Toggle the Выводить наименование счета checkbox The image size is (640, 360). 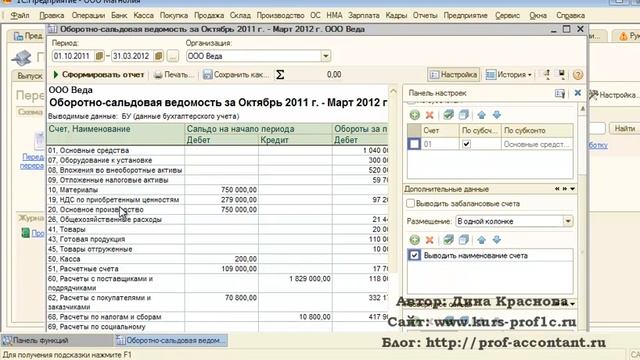pos(414,256)
